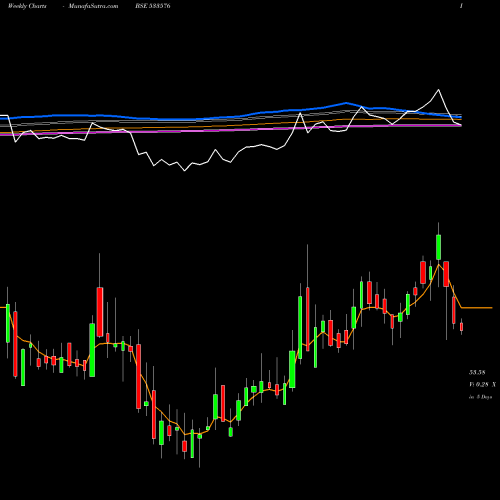Click the "in 5 Days" label

coord(480,397)
